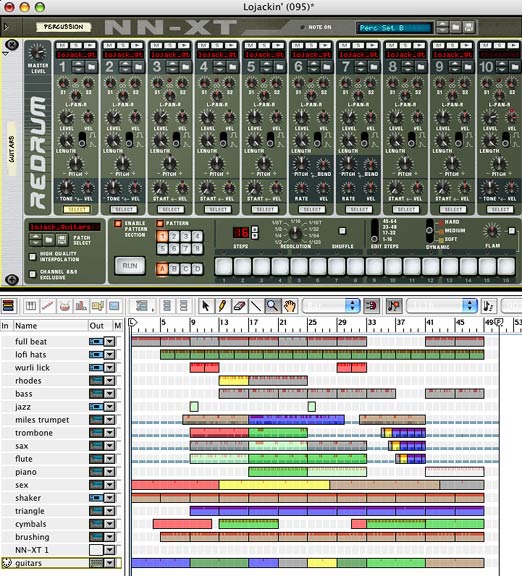Toggle snap to grid magnet icon
Screen dimensions: 522x576
pos(371,306)
